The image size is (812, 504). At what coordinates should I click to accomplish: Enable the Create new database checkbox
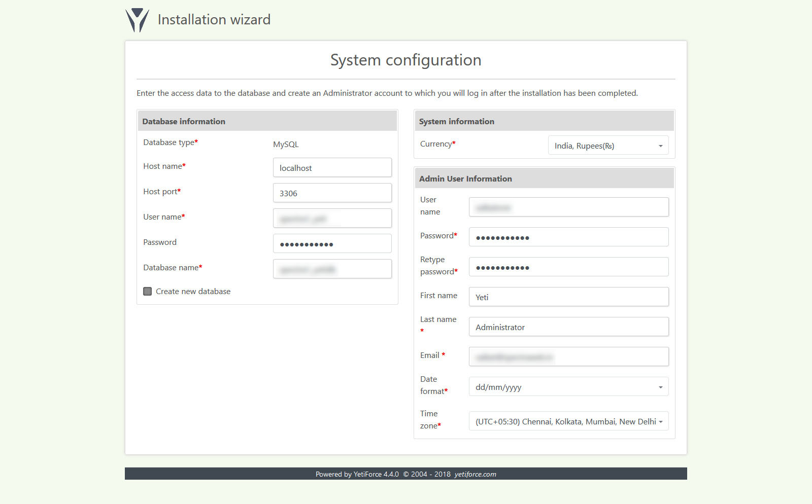click(x=147, y=291)
